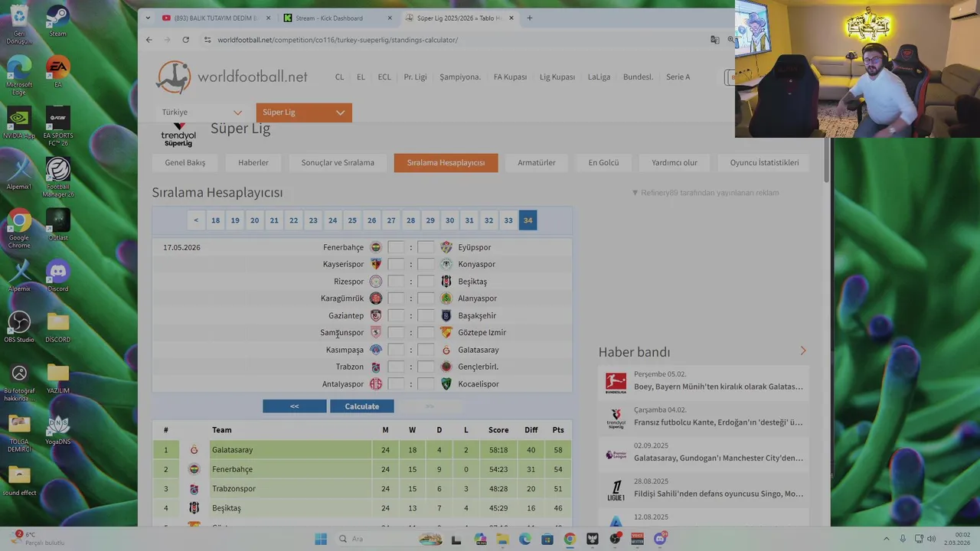Click the browser address bar URL

tap(338, 40)
